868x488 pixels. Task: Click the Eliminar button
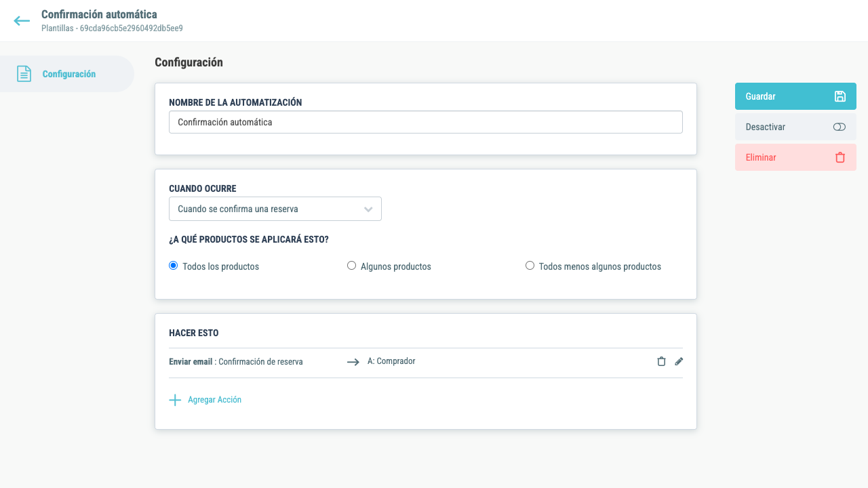pyautogui.click(x=795, y=157)
